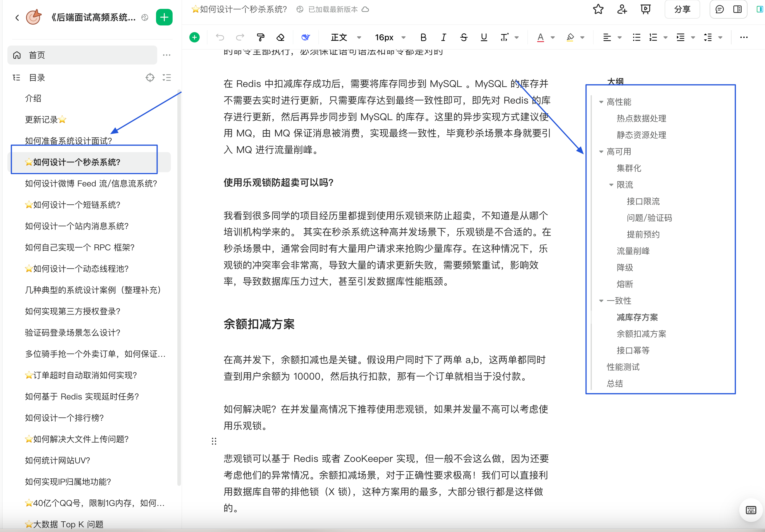
Task: Open the knowledge base logo icon
Action: 34,17
